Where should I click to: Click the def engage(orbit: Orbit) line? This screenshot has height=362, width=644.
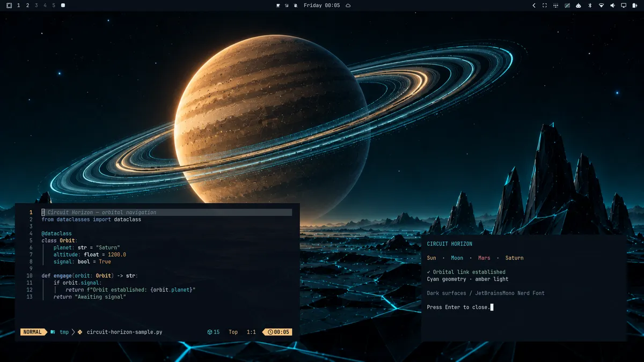tap(90, 276)
